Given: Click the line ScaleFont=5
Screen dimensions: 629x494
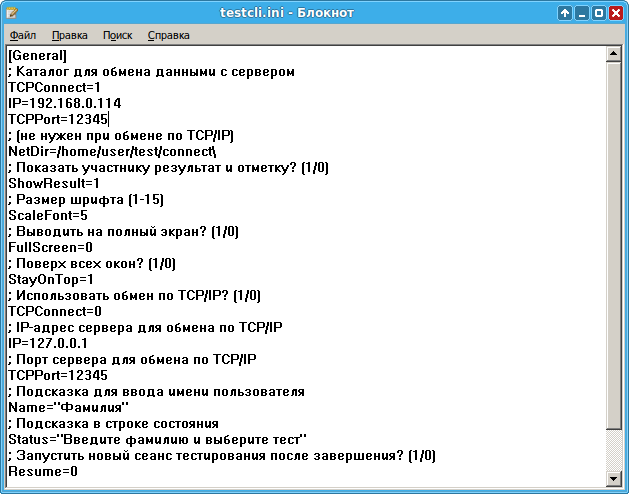Looking at the screenshot, I should pos(48,215).
